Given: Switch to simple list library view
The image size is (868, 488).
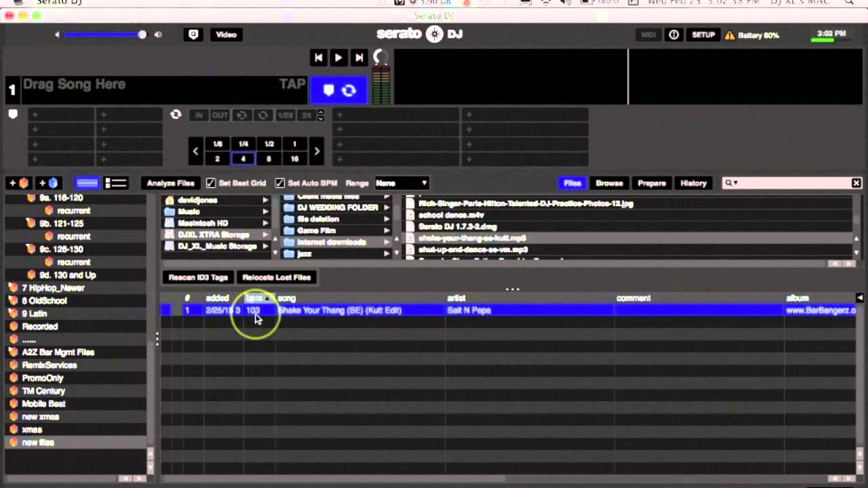Looking at the screenshot, I should pyautogui.click(x=87, y=183).
